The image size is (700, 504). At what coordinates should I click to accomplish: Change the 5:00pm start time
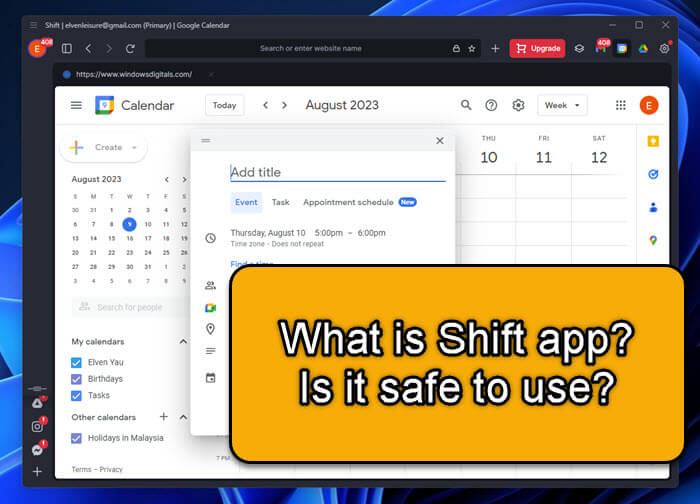coord(329,233)
